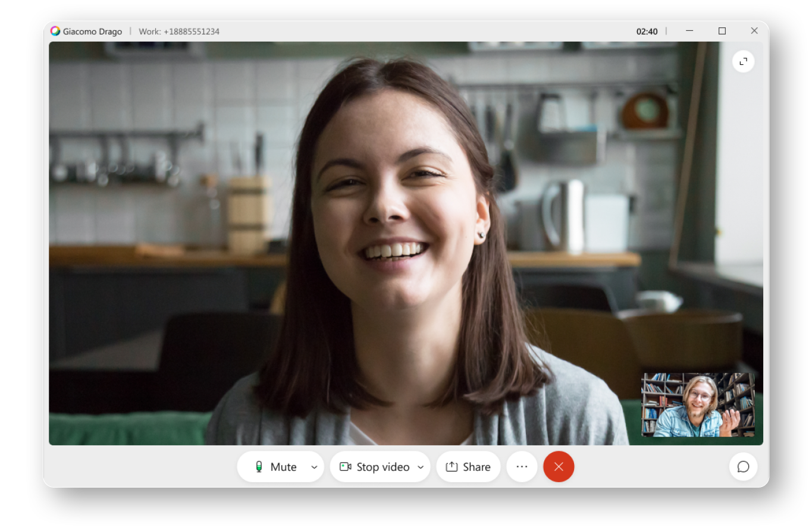Click the microphone icon on the Mute button

pos(258,467)
